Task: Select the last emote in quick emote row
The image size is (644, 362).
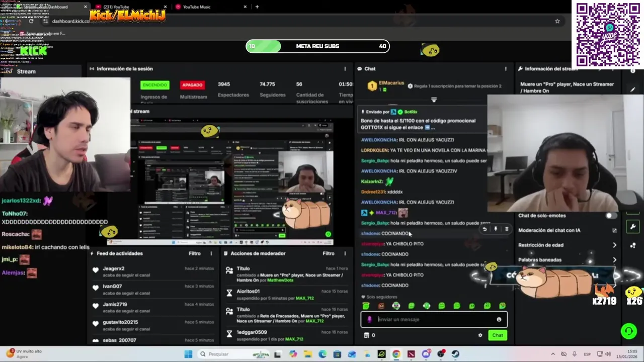Action: (502, 306)
